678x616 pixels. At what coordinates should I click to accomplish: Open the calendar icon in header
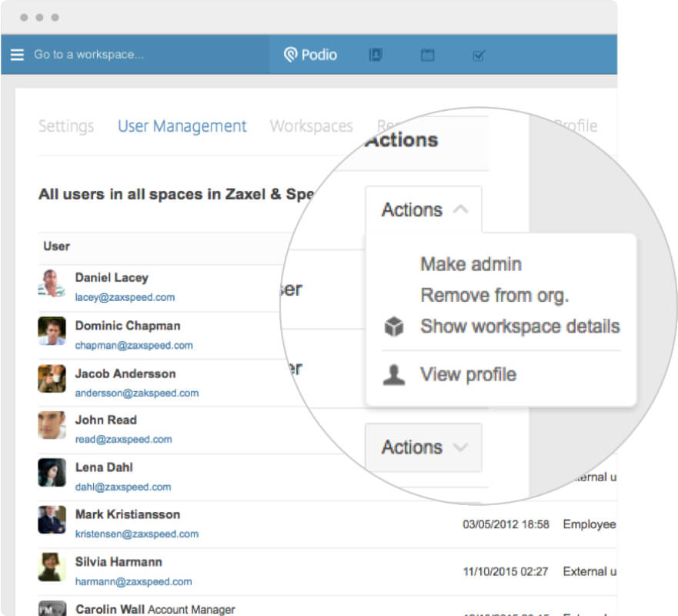(427, 55)
